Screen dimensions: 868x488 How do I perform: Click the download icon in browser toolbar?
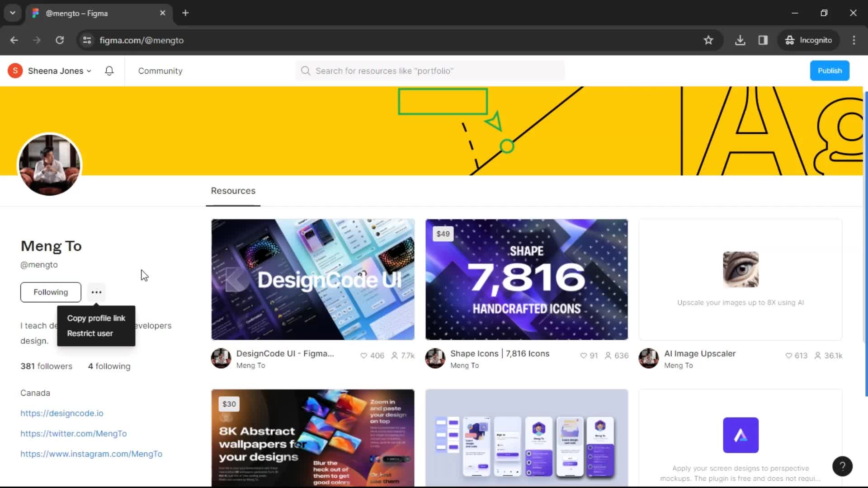click(x=741, y=40)
